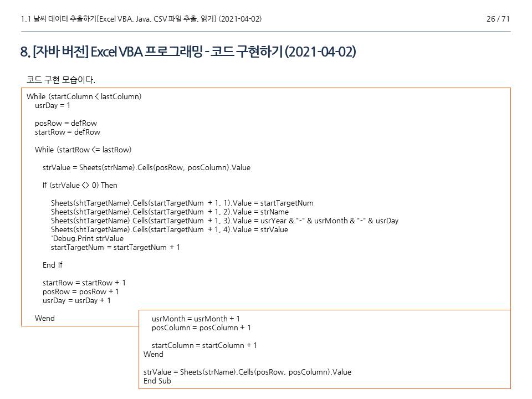Select the line 'If (strValue <> 0) Then'
Viewport: 532px width, 399px height.
coord(80,185)
